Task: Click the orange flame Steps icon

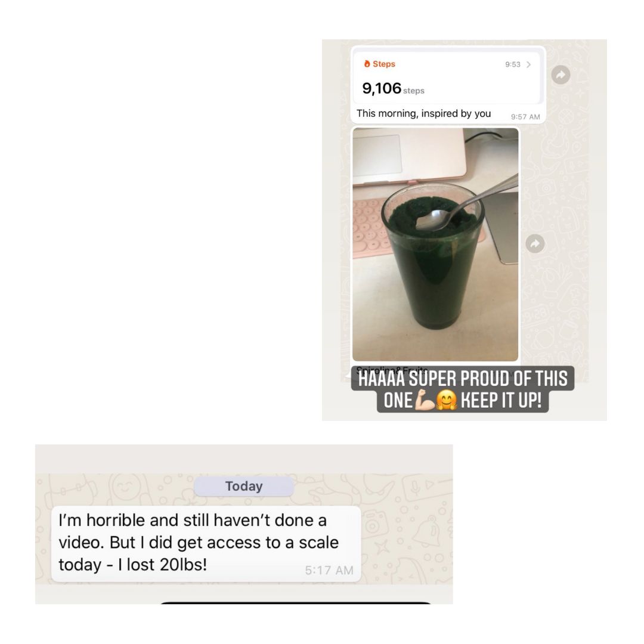Action: point(367,64)
